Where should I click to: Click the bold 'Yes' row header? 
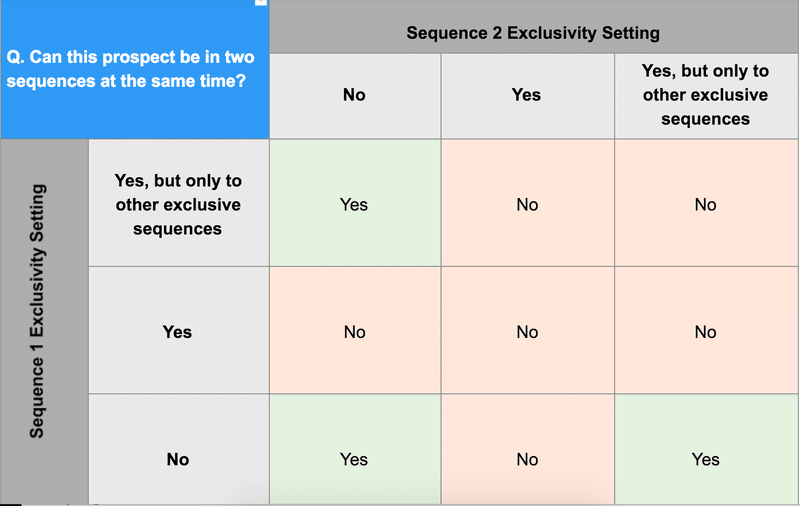[179, 330]
